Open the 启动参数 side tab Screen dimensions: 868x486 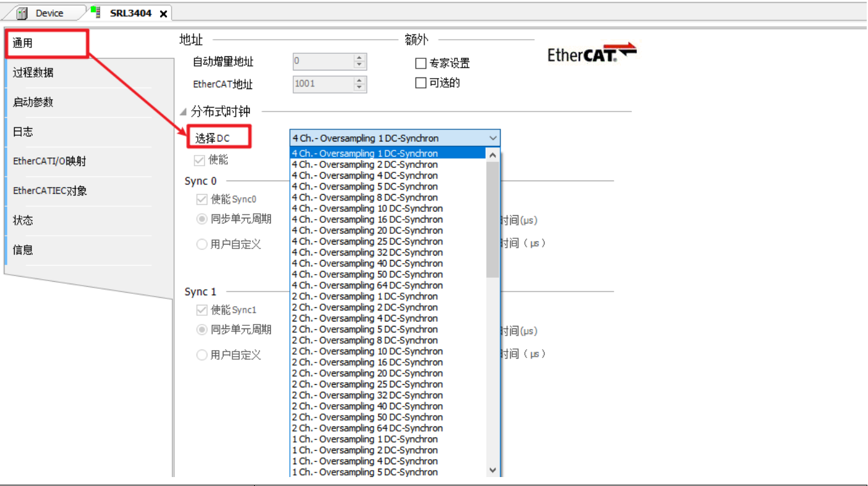33,102
